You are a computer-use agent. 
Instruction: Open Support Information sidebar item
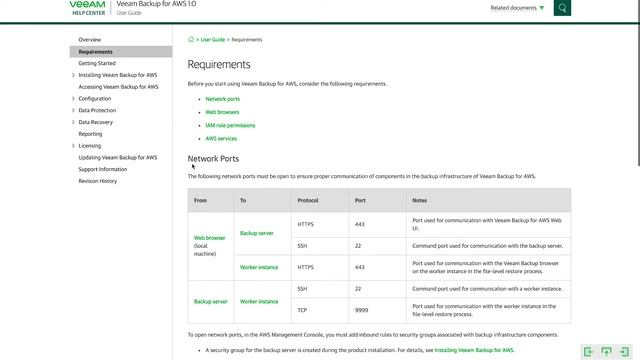(x=103, y=169)
